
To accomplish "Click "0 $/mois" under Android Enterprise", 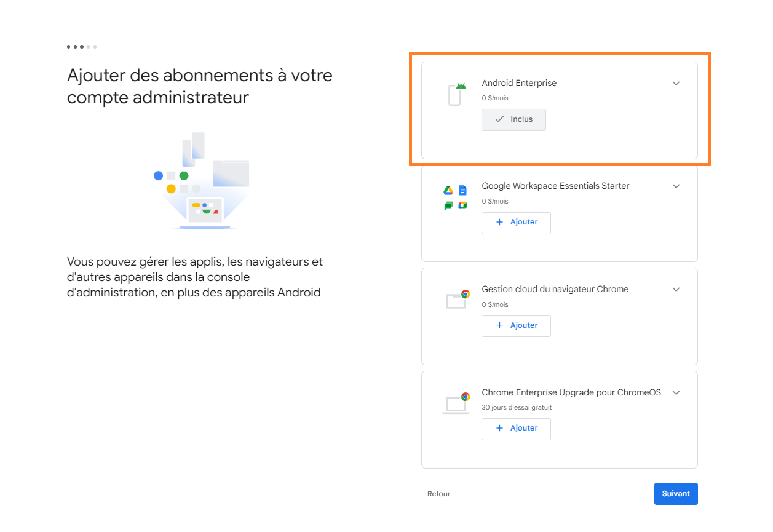I will [495, 98].
